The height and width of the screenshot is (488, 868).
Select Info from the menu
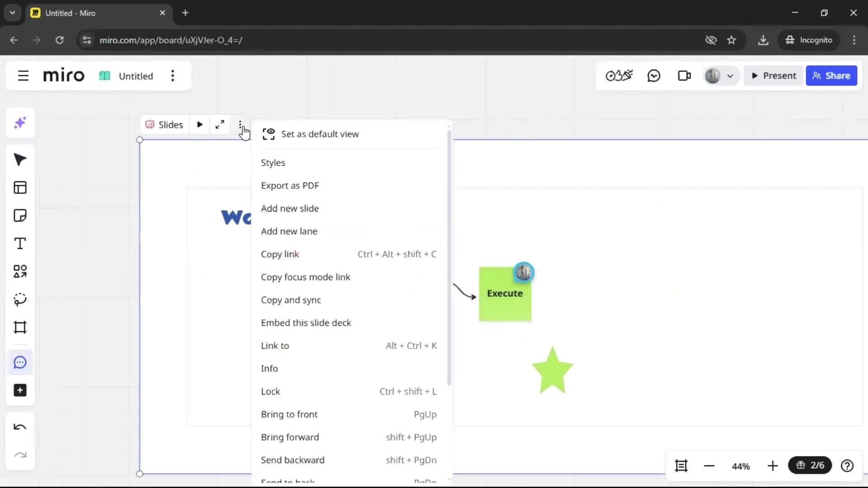(x=349, y=369)
